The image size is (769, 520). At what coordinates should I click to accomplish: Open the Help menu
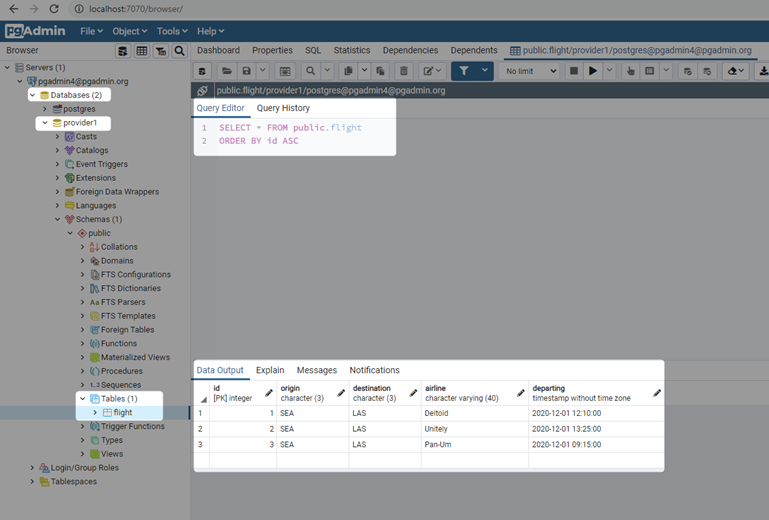210,31
